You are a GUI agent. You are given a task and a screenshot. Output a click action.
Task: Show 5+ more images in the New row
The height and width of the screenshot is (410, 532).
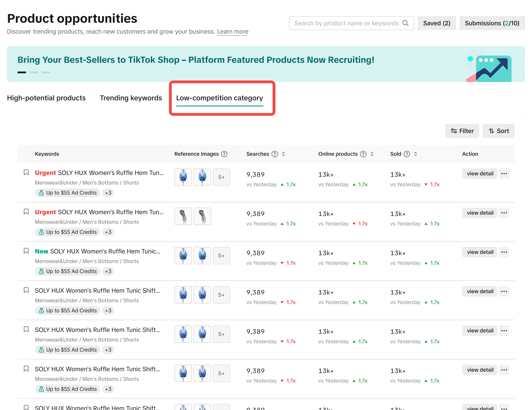click(x=221, y=256)
